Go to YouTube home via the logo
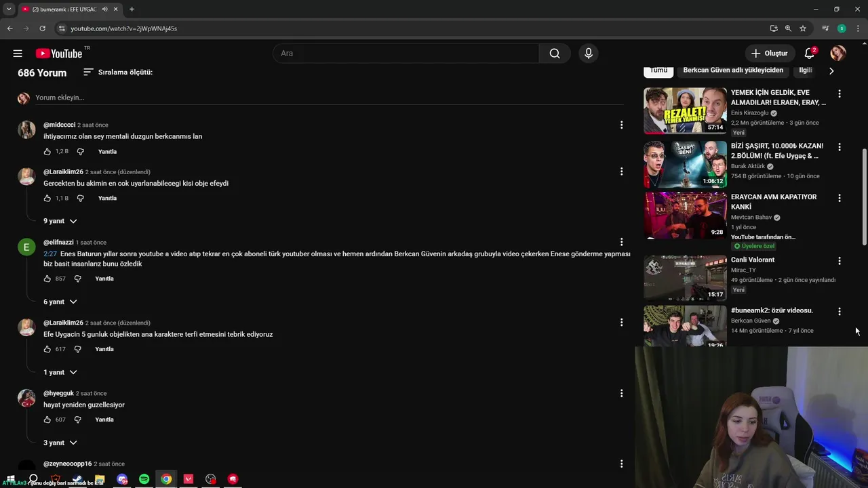This screenshot has width=868, height=488. [x=59, y=54]
